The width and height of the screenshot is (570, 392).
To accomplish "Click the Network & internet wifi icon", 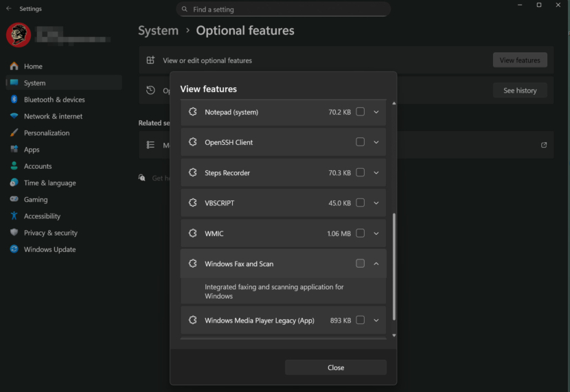I will coord(14,116).
